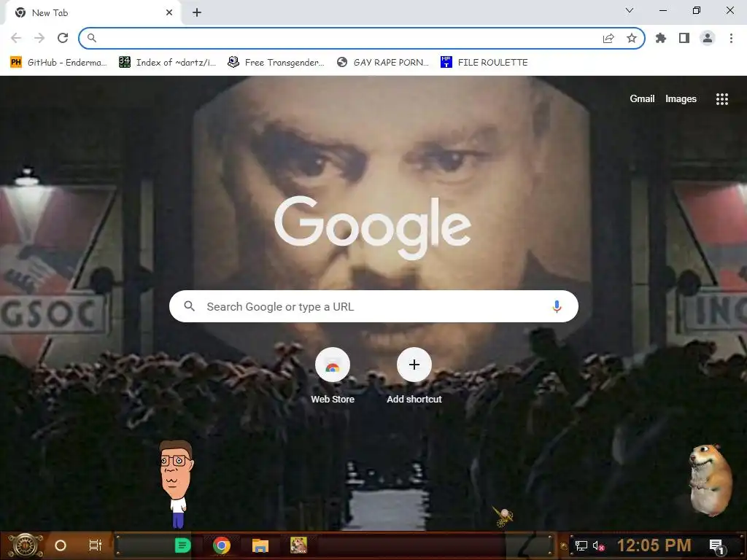Click the Hank Hill desktop character
747x560 pixels.
177,483
